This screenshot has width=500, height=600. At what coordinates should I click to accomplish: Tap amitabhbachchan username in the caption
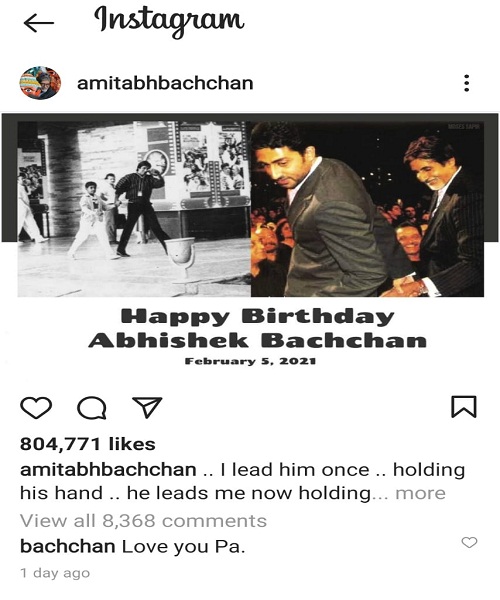coord(108,470)
